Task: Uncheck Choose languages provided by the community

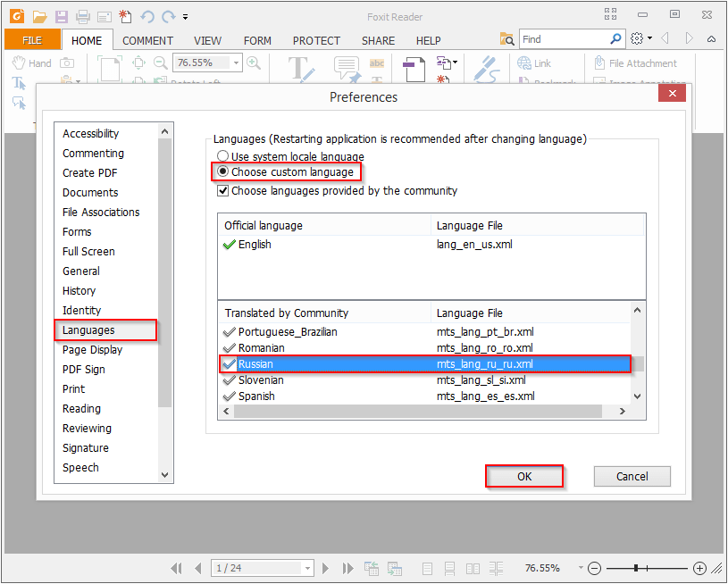Action: click(222, 189)
